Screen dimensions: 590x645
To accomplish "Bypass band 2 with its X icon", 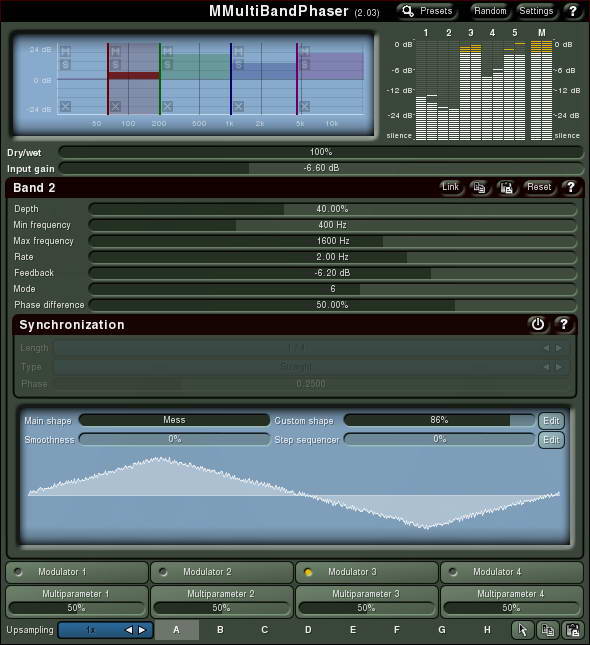I will (x=116, y=107).
